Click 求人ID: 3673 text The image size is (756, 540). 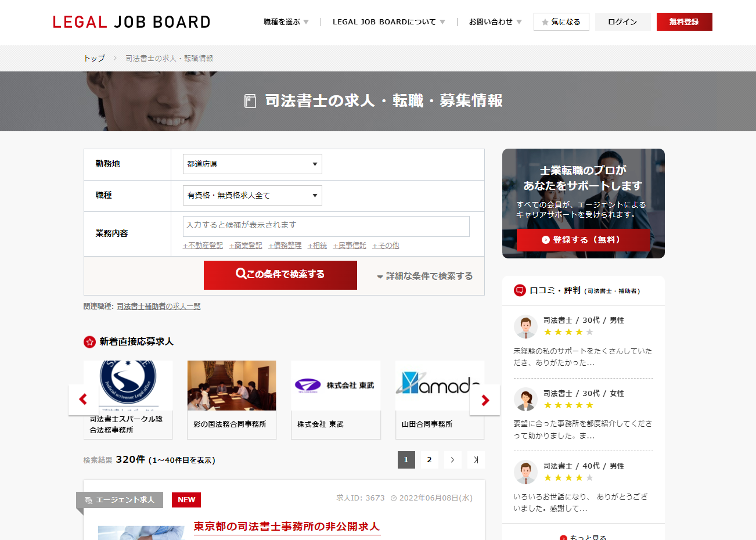pyautogui.click(x=361, y=498)
